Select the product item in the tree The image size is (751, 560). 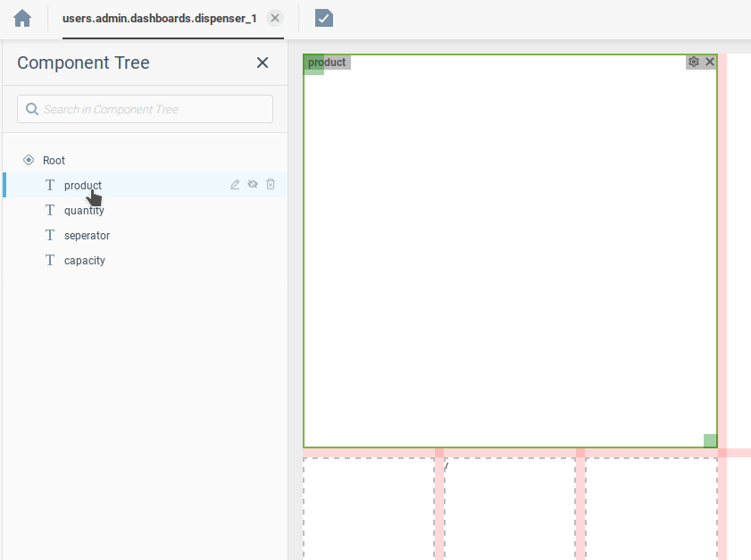click(x=82, y=186)
